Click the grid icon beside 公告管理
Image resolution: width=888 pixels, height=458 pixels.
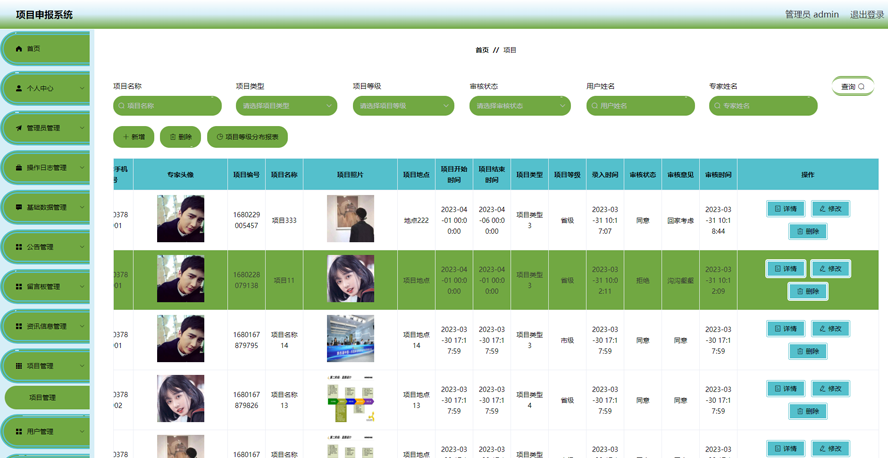tap(19, 247)
